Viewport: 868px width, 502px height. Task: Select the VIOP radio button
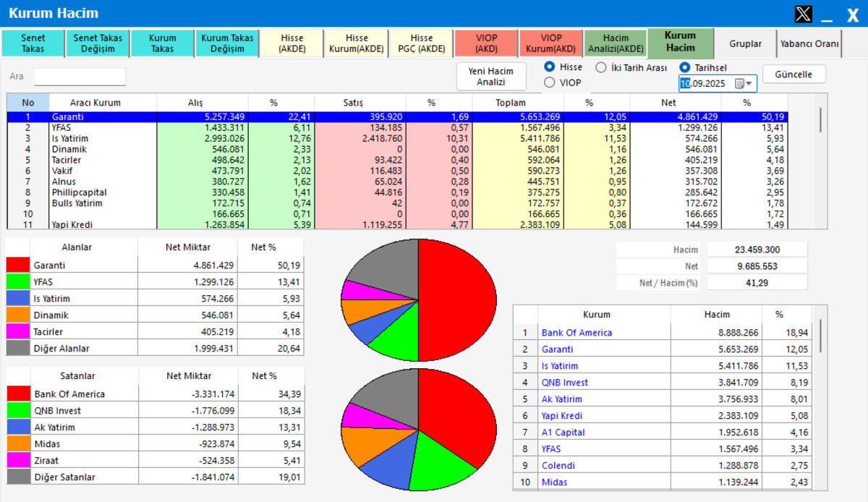(x=550, y=82)
